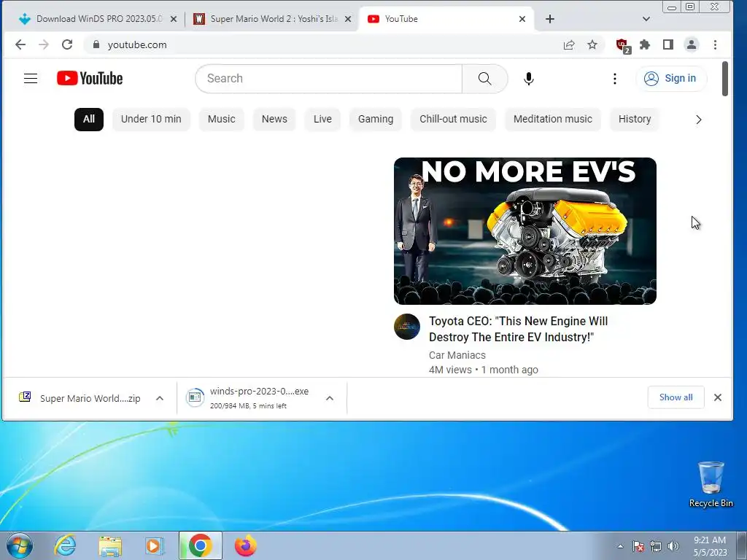Bookmark this tab with the star
The image size is (747, 560).
pyautogui.click(x=592, y=44)
